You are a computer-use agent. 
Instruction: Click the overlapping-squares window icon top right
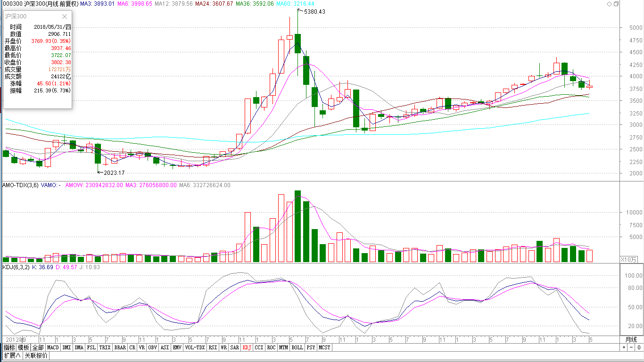616,4
